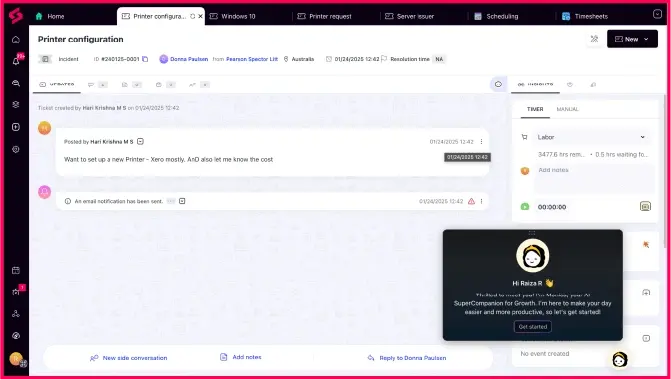Open the tabs overflow dropdown at top right
Image resolution: width=671 pixels, height=380 pixels.
657,15
